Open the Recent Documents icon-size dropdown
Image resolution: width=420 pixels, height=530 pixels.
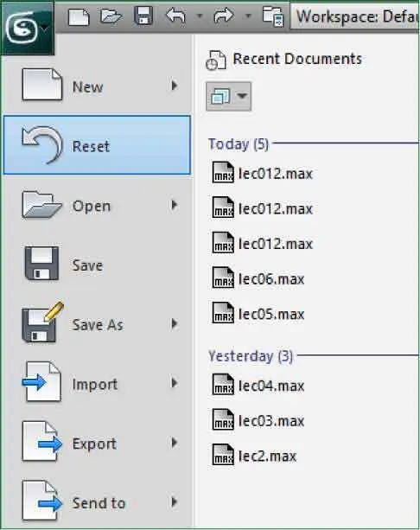228,97
